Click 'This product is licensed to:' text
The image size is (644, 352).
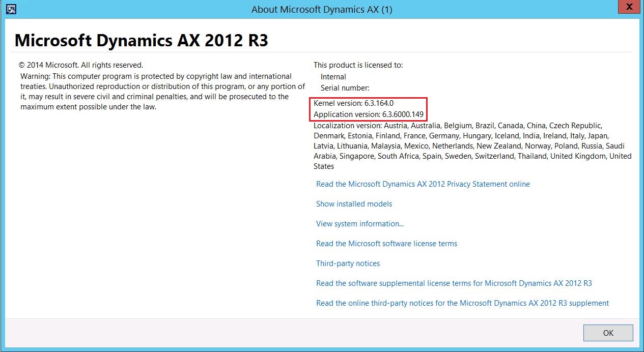click(358, 65)
